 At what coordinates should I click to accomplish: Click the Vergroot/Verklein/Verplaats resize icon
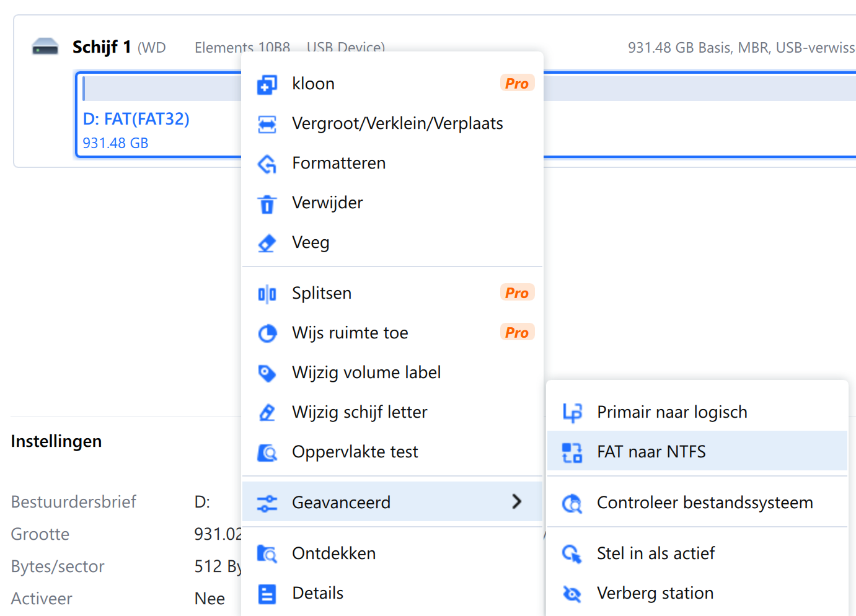click(267, 124)
